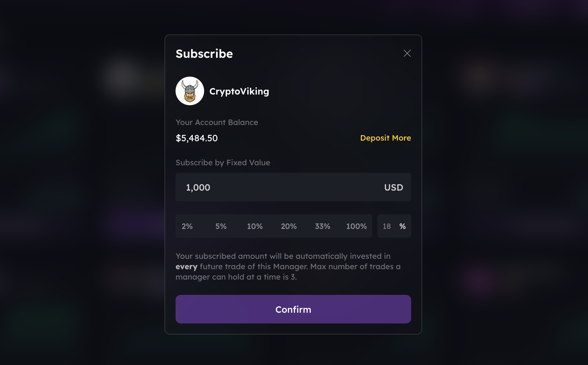Viewport: 588px width, 365px height.
Task: Click the Subscribe dialog heading
Action: click(204, 54)
